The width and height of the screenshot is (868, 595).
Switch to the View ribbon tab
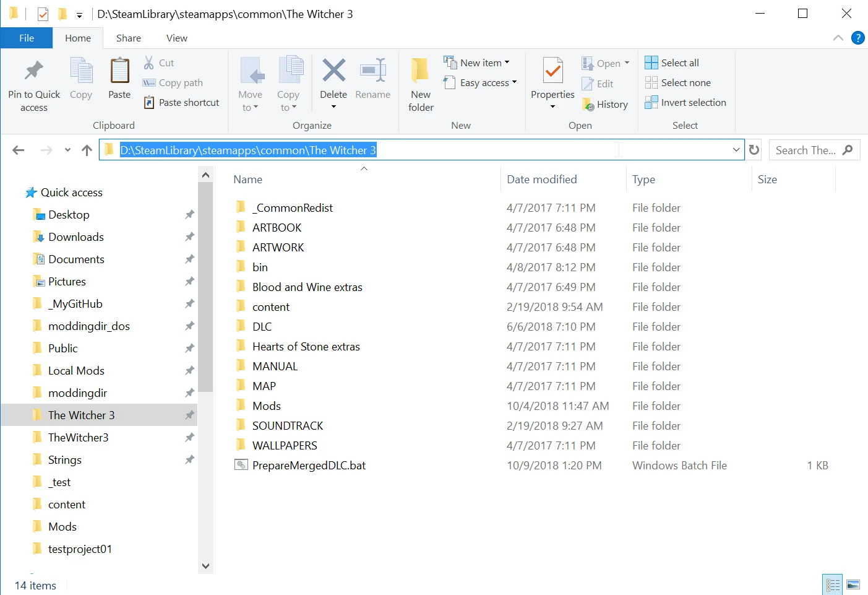176,38
